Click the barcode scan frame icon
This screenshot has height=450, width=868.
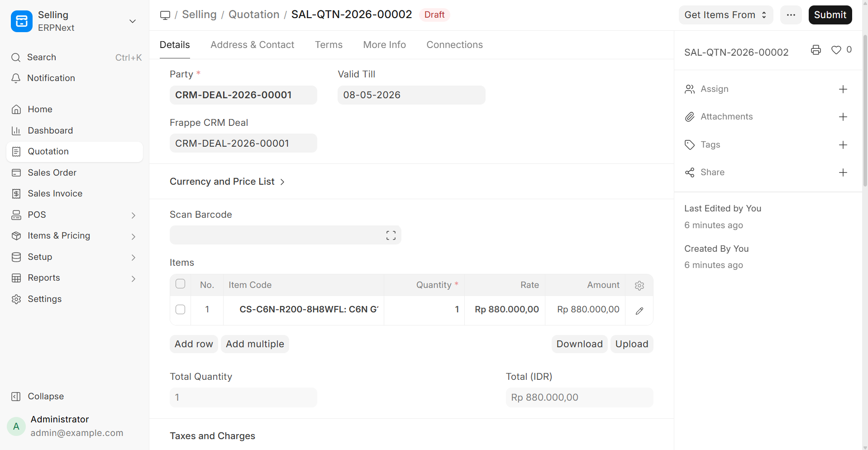pos(391,235)
